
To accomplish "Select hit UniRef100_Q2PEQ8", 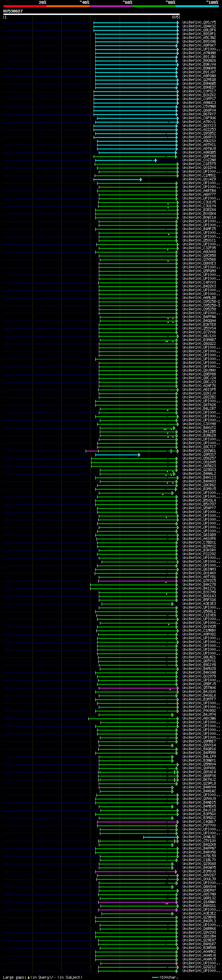I will coord(199,80).
